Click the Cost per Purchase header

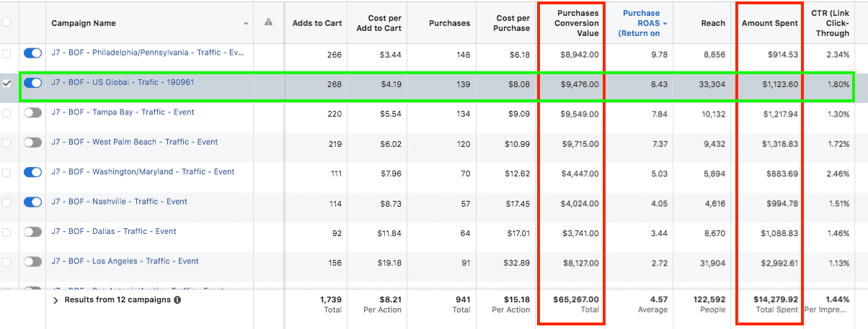pyautogui.click(x=513, y=23)
